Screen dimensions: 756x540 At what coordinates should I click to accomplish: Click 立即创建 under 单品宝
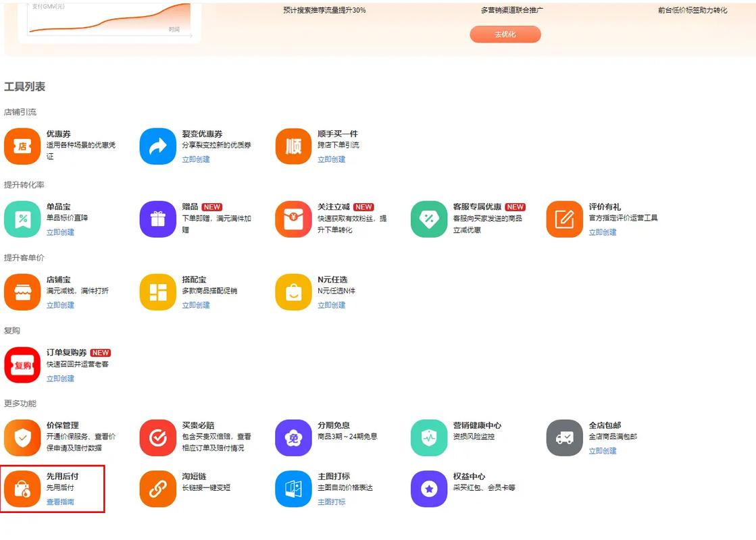(x=60, y=232)
